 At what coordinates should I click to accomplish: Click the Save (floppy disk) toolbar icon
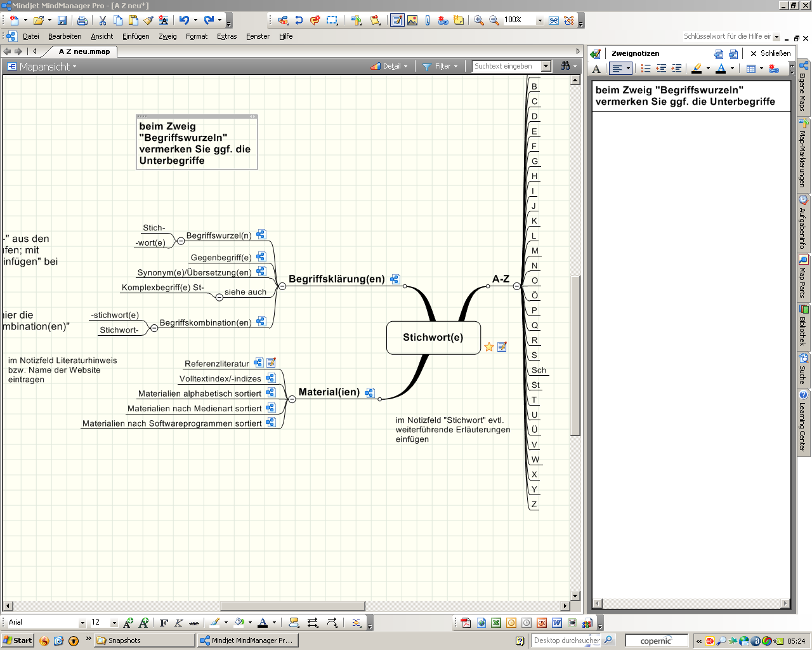[62, 20]
